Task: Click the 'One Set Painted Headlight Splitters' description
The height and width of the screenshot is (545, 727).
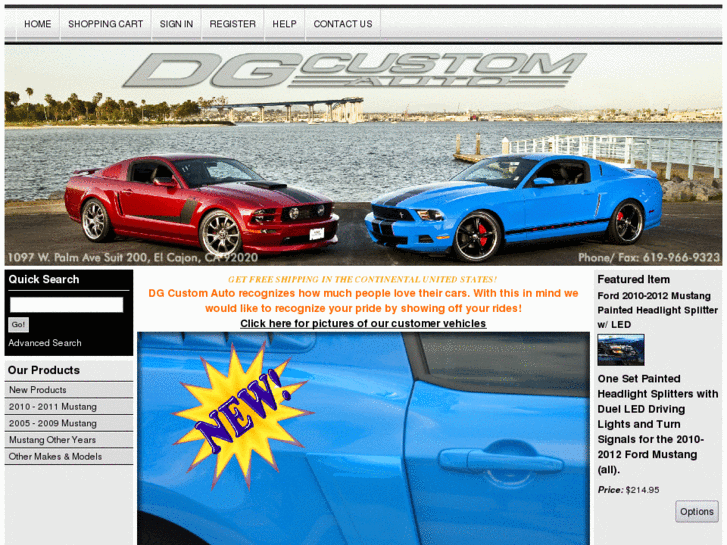Action: point(657,424)
